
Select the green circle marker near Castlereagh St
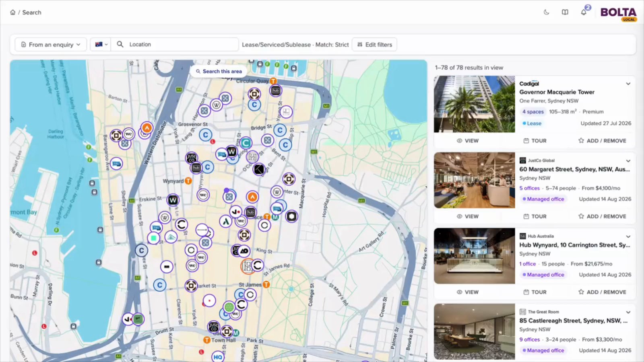pos(229,307)
